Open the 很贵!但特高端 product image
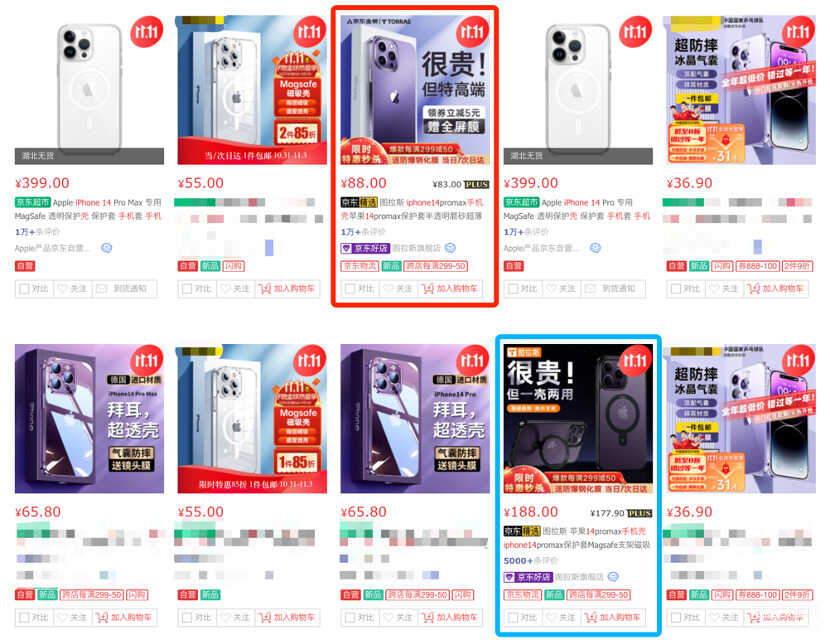 pos(415,90)
